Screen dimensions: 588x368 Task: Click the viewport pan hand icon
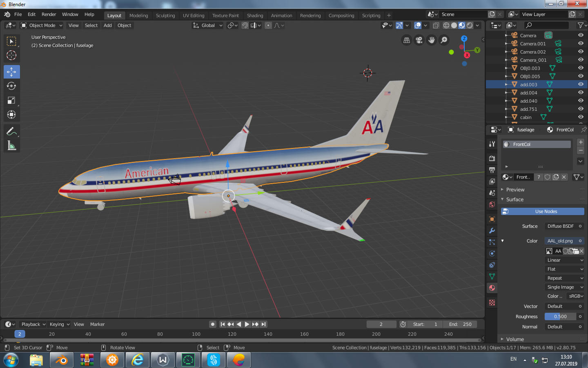[432, 40]
